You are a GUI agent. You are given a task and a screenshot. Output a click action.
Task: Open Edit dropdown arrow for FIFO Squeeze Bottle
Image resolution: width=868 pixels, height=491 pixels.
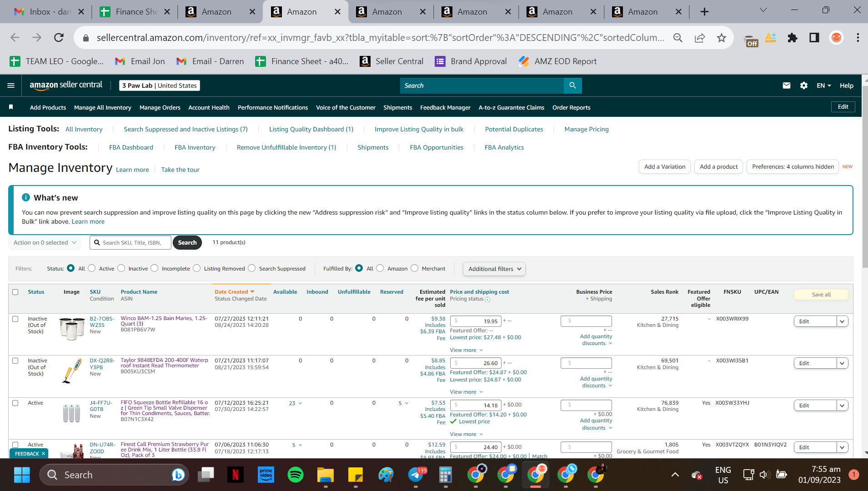[842, 406]
